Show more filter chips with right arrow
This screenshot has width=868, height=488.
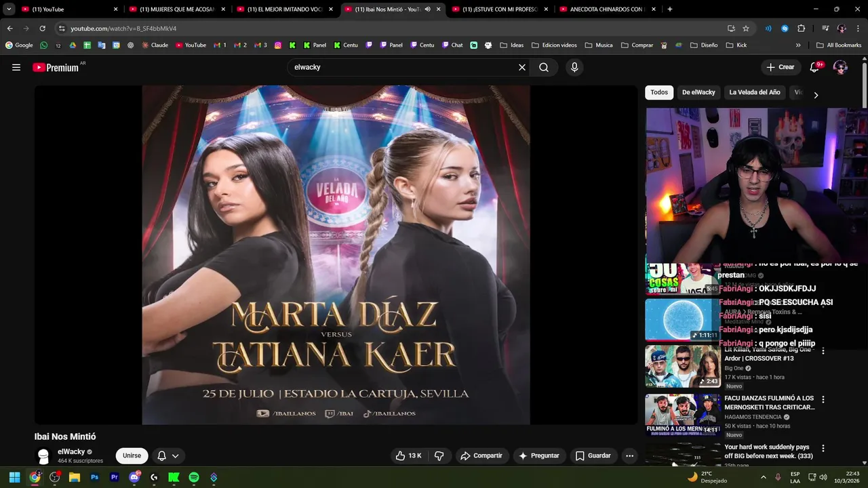coord(816,95)
